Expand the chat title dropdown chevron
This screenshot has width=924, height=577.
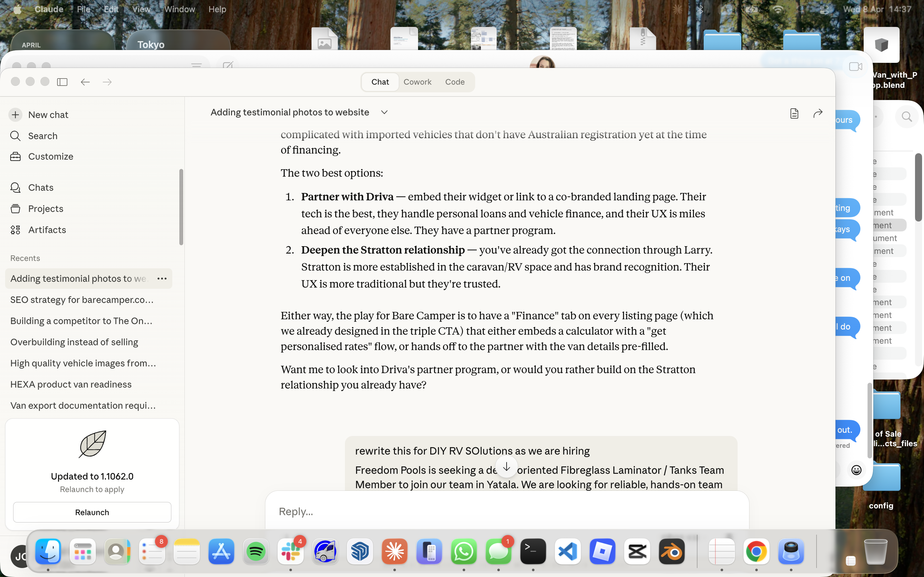click(x=384, y=112)
